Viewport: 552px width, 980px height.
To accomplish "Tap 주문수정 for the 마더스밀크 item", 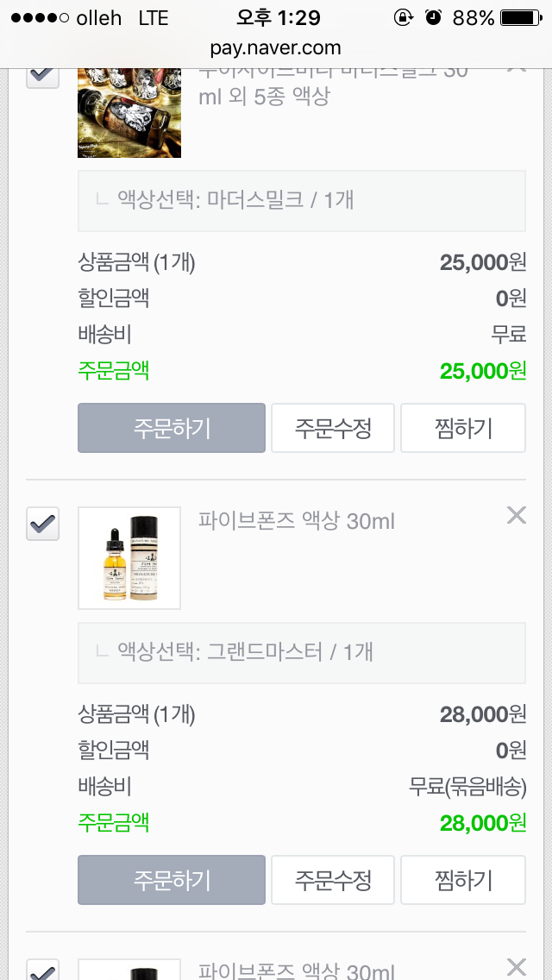I will (333, 428).
